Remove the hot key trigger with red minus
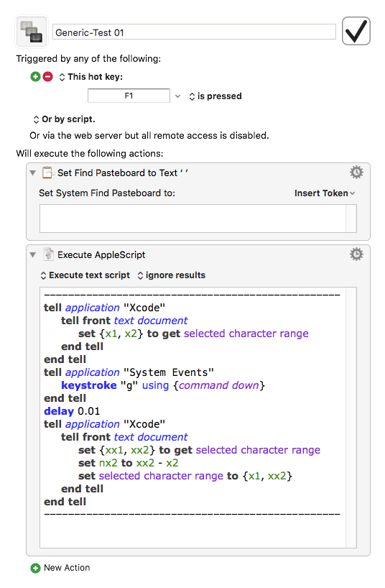This screenshot has width=385, height=588. [48, 77]
